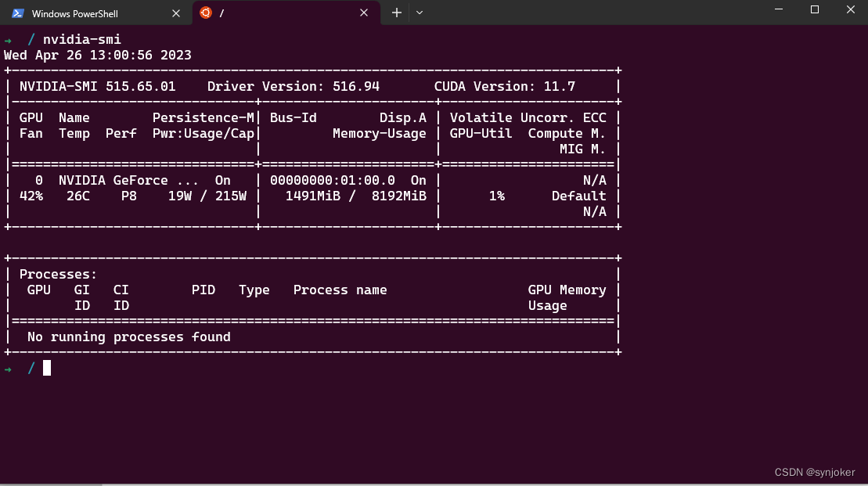Switch to the Windows PowerShell tab
Viewport: 868px width, 486px height.
click(95, 13)
